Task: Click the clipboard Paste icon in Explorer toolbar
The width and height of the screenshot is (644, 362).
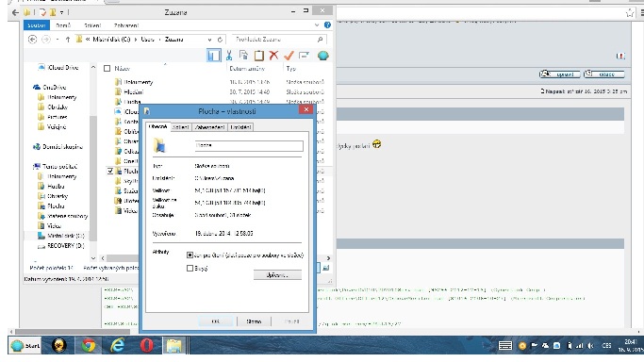Action: (258, 56)
